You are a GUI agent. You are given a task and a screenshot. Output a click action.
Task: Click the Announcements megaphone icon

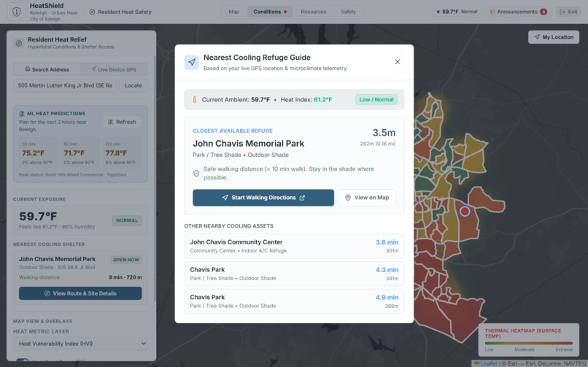pyautogui.click(x=492, y=12)
